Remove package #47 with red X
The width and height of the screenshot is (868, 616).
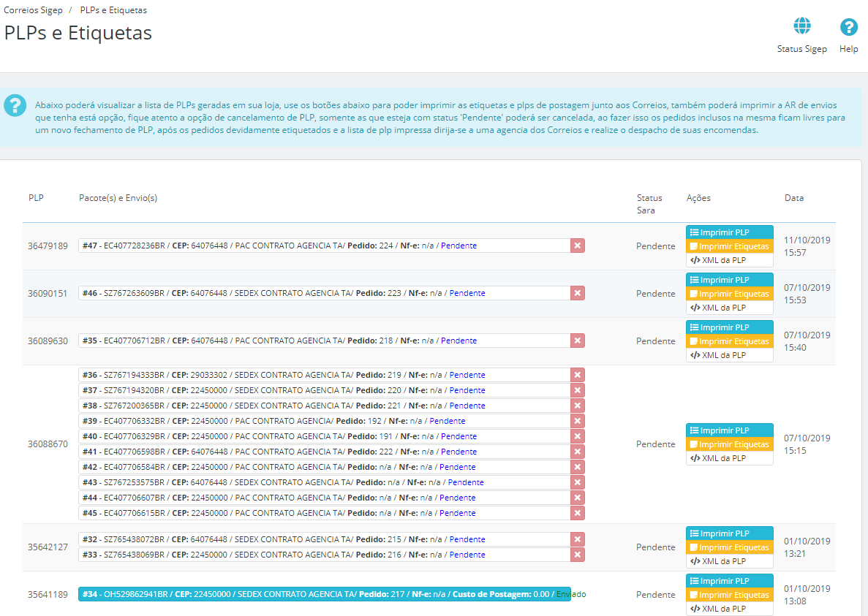(x=578, y=246)
